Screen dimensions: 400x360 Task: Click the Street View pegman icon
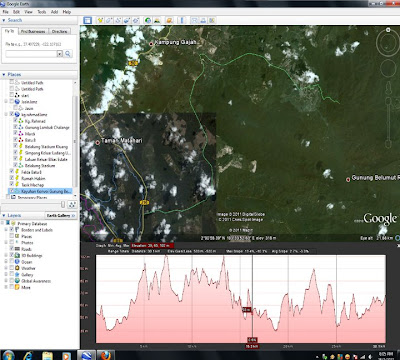click(388, 89)
